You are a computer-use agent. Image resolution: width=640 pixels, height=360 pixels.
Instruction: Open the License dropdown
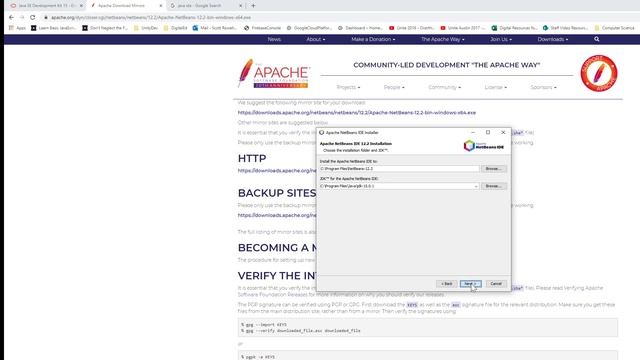click(x=496, y=87)
